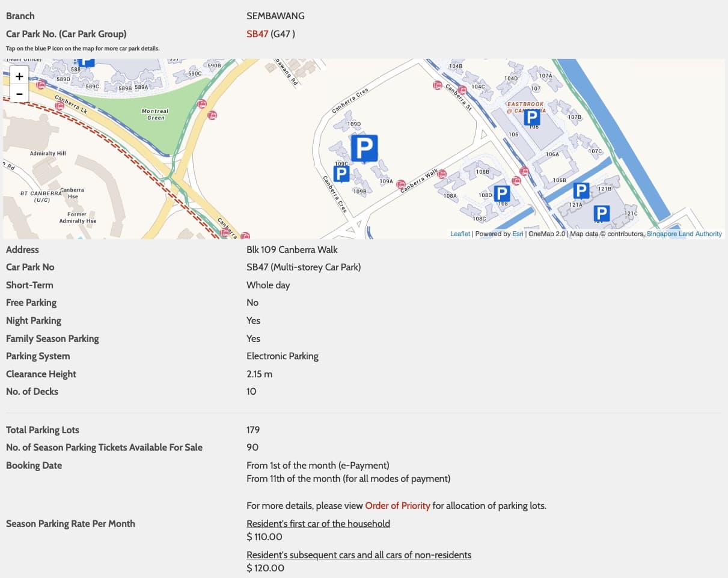This screenshot has width=728, height=578.
Task: Click "From 1st of the month (e-Payment)"
Action: pyautogui.click(x=318, y=465)
